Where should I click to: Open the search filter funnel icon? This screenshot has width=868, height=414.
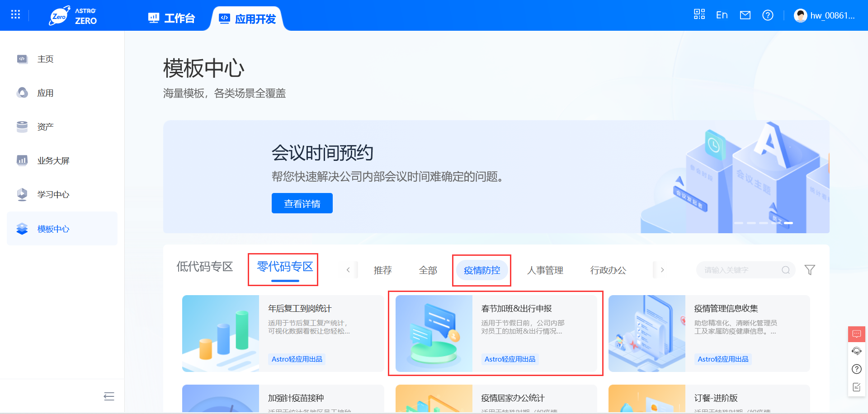tap(810, 270)
